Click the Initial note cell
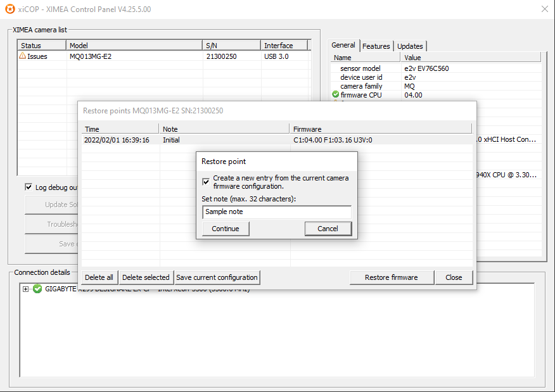This screenshot has width=555, height=392. (171, 140)
